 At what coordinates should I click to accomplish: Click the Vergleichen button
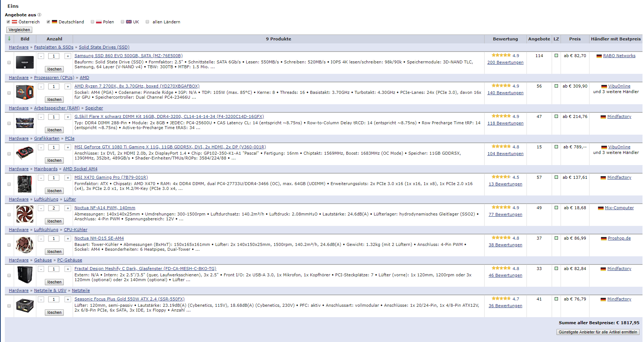(19, 30)
